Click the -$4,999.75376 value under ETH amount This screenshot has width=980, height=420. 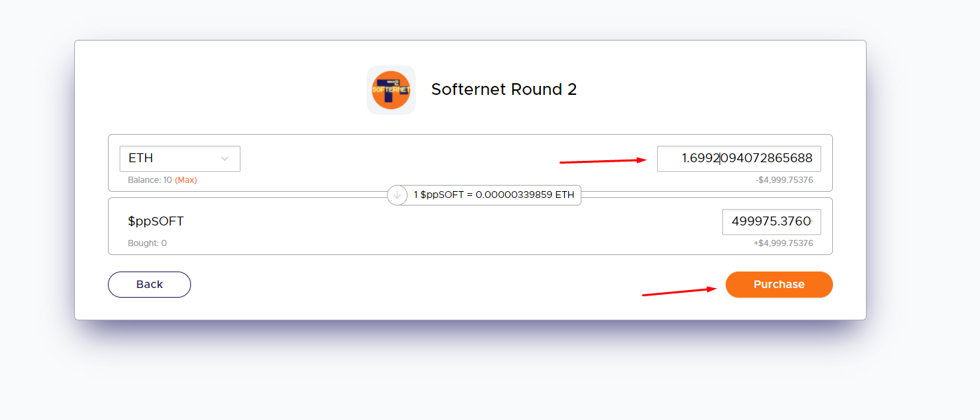783,180
